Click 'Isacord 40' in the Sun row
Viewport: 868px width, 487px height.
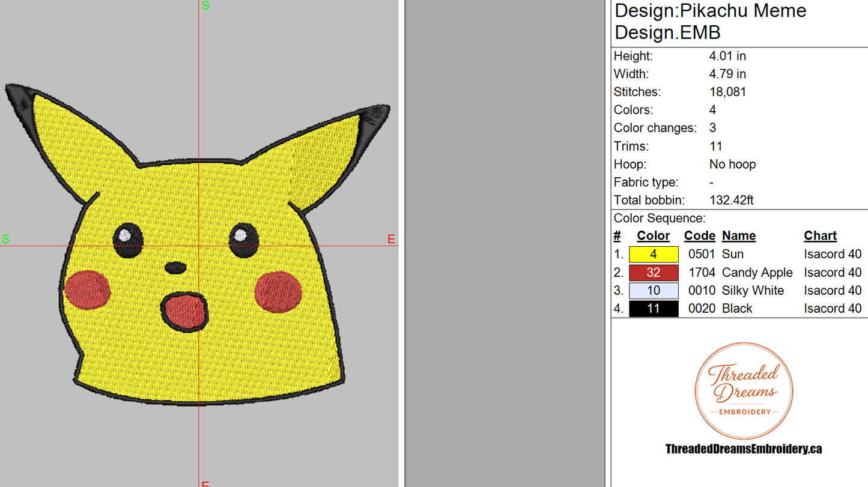(x=833, y=255)
